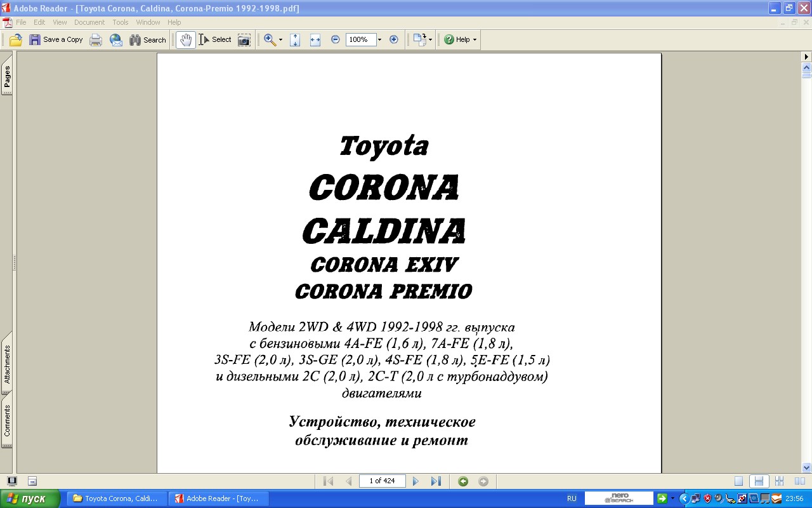Screen dimensions: 812x508
Task: Switch to Single Page layout
Action: (x=738, y=481)
